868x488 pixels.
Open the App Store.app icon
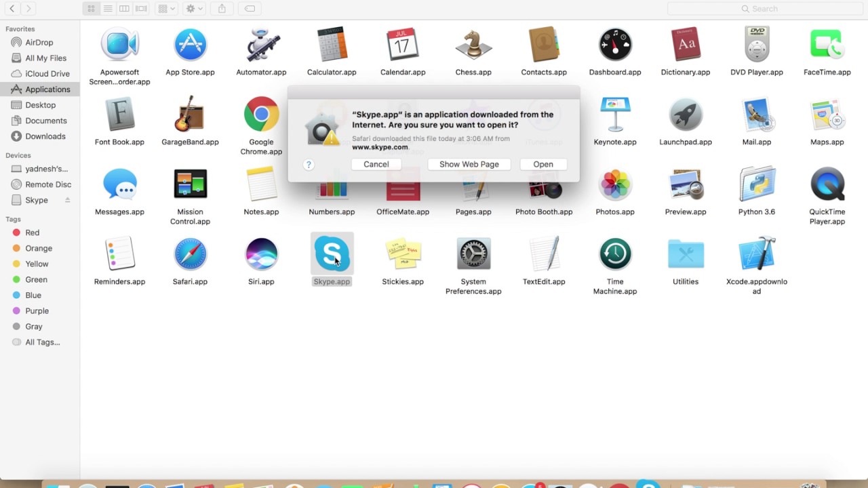190,45
